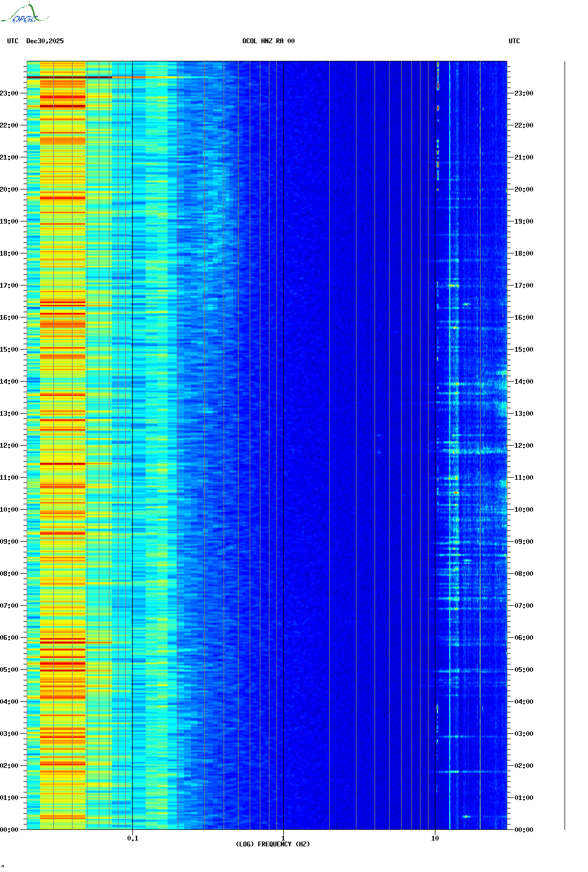The height and width of the screenshot is (872, 588).
Task: Click the UTC label at the top right
Action: tap(514, 41)
